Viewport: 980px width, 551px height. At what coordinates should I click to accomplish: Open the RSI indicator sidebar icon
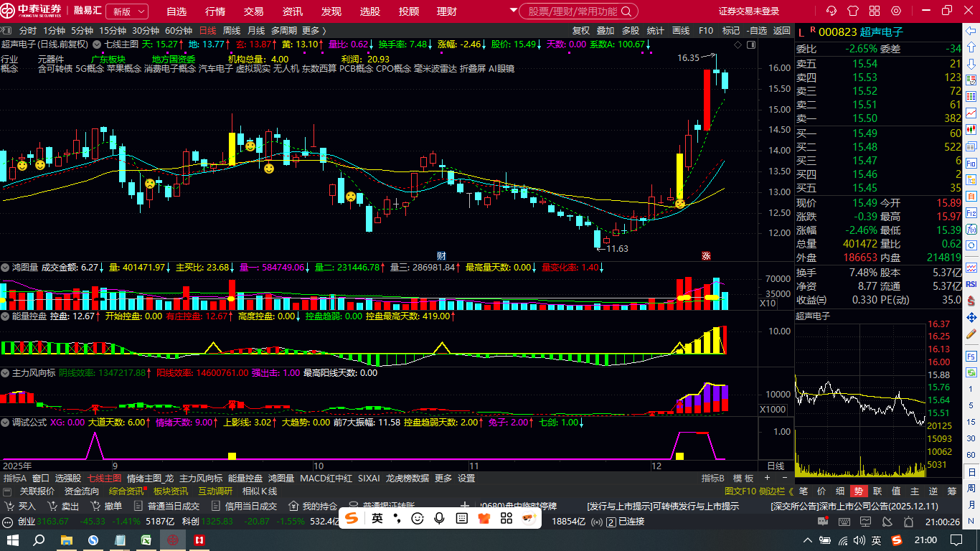tap(971, 283)
